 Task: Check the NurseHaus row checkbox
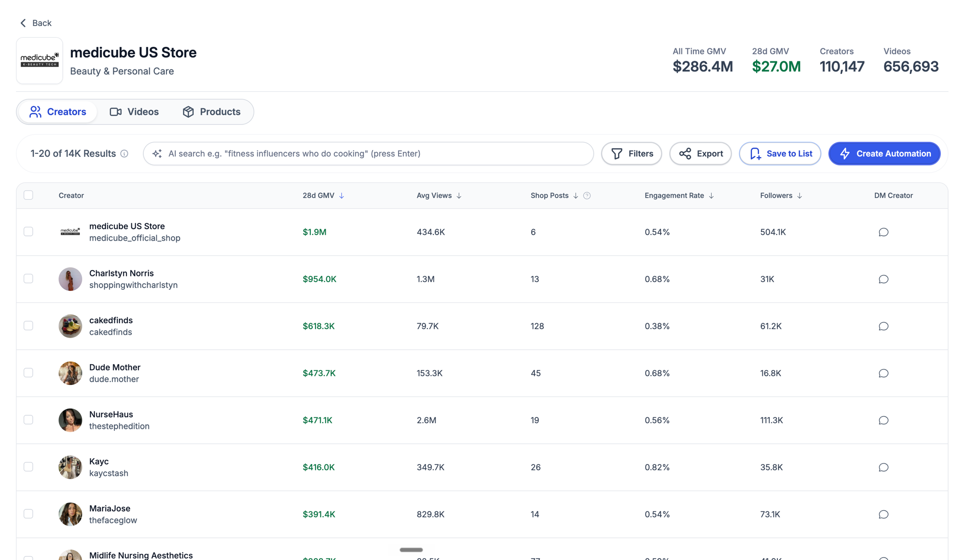click(28, 420)
